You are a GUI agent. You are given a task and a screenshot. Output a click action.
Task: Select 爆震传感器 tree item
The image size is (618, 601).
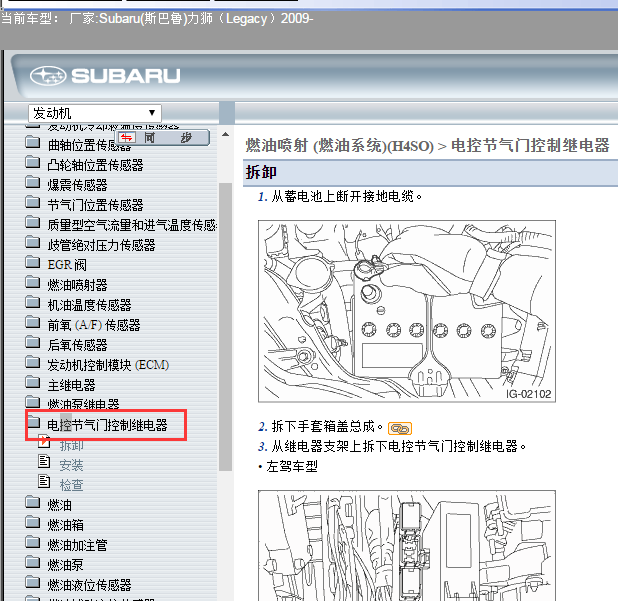point(77,185)
